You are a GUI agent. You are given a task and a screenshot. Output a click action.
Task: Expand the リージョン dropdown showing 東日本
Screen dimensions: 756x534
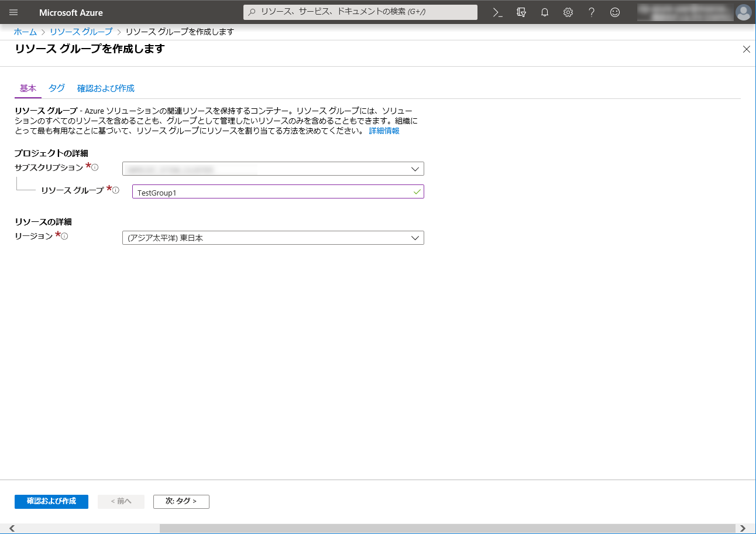(x=273, y=238)
